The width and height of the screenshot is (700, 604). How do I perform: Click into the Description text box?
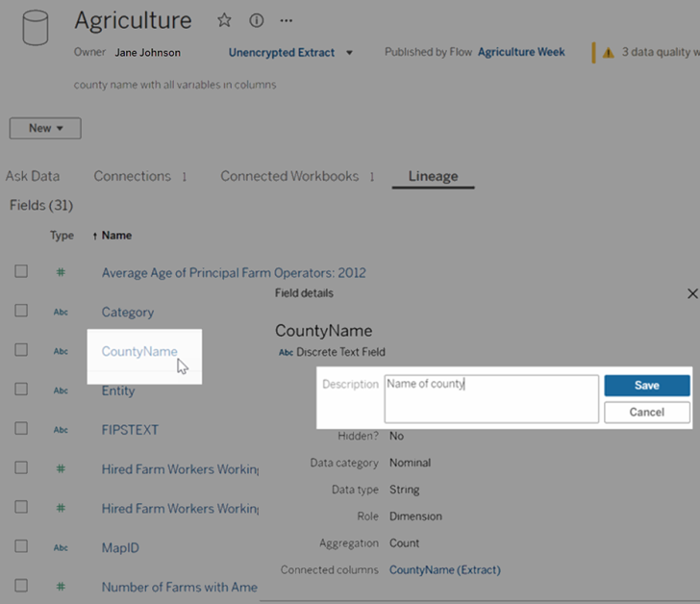click(x=491, y=399)
